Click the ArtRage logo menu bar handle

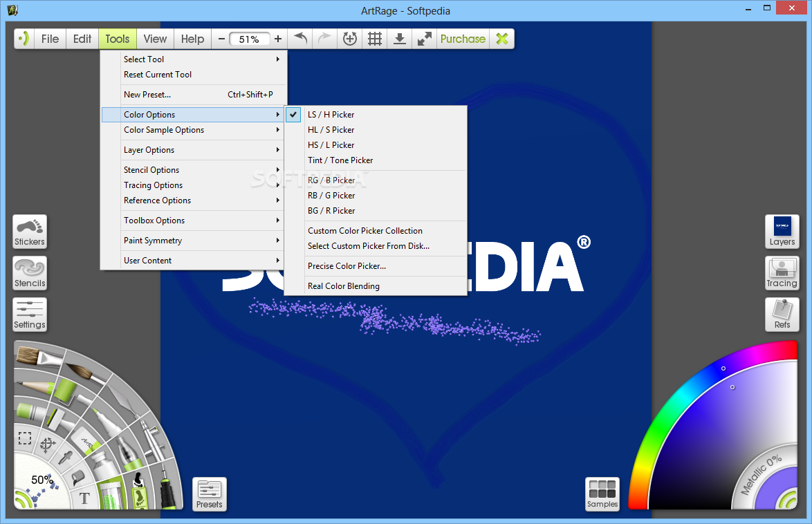pyautogui.click(x=24, y=39)
